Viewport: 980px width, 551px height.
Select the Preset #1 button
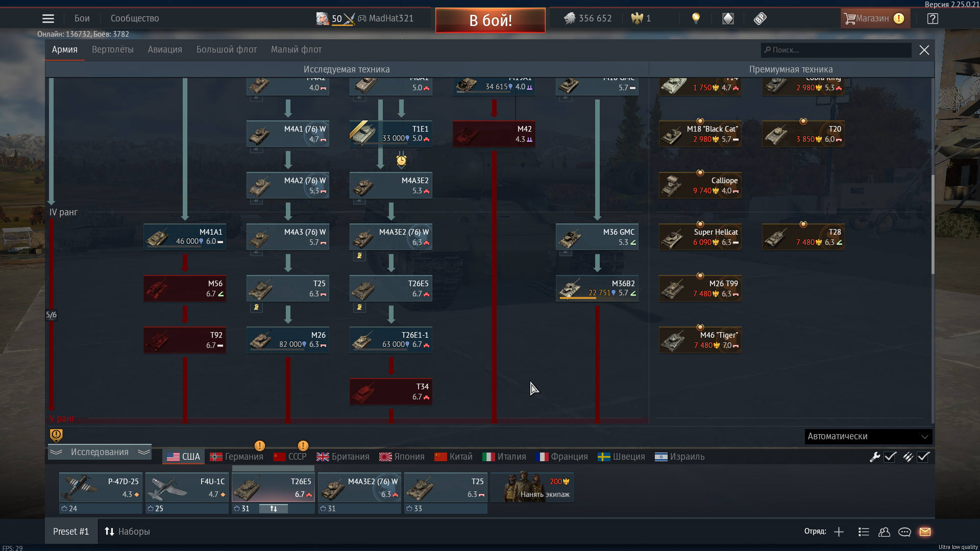pyautogui.click(x=71, y=532)
